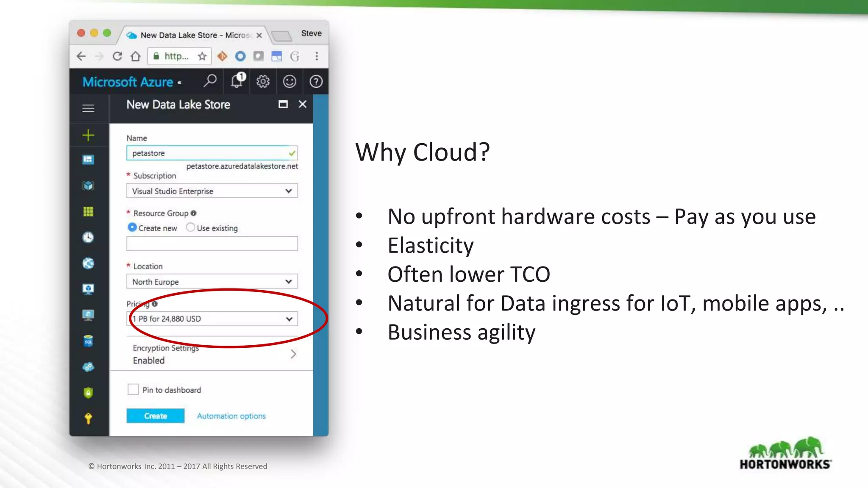Screen dimensions: 868x488
Task: Open Azure notifications bell
Action: pyautogui.click(x=237, y=80)
